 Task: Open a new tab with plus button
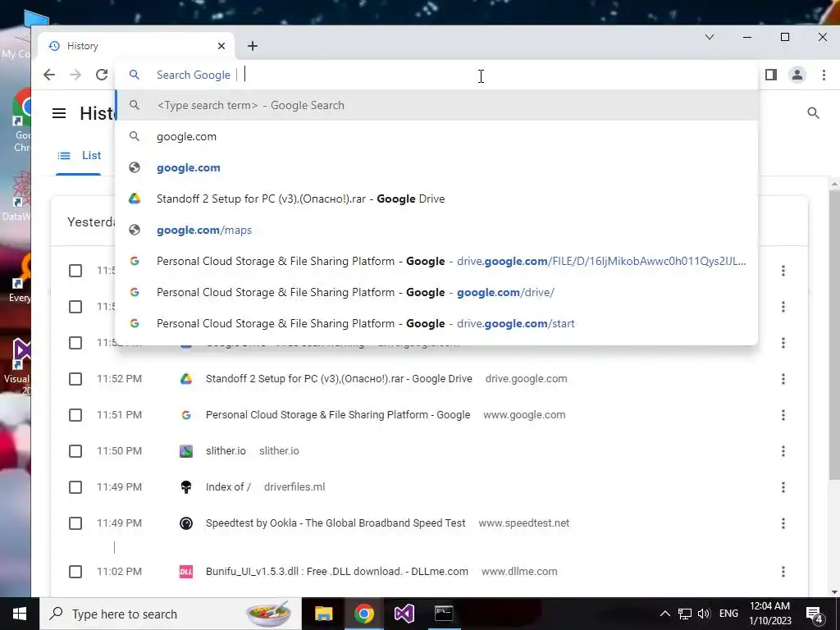(253, 46)
